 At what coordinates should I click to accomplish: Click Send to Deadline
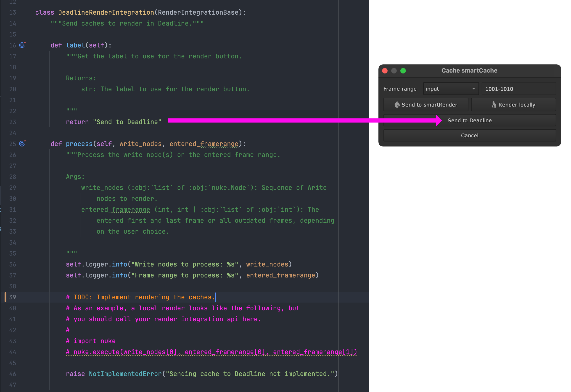click(x=470, y=120)
